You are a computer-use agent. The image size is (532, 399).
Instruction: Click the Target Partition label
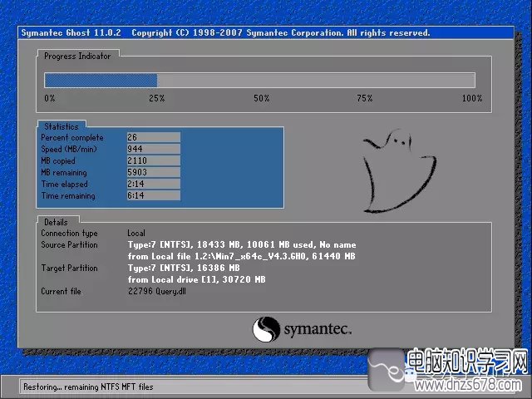[69, 268]
